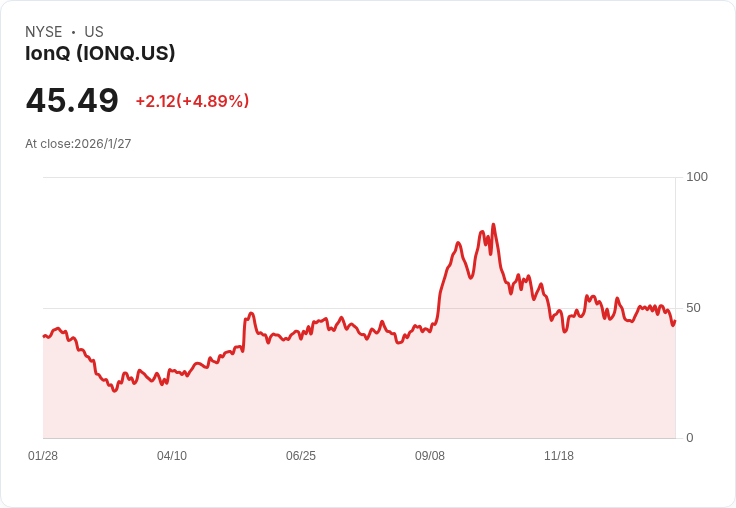Click the empty chart area above the 50 gridline
Screen dimensions: 736x508
point(250,240)
